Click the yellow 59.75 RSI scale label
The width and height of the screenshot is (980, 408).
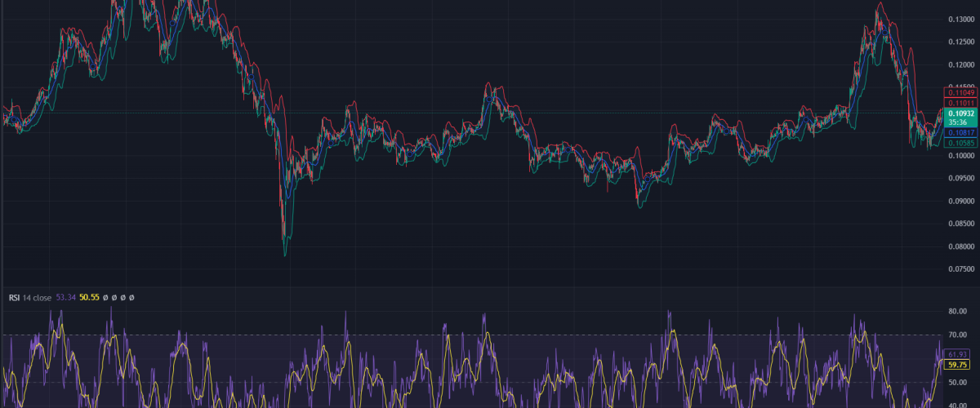[956, 364]
